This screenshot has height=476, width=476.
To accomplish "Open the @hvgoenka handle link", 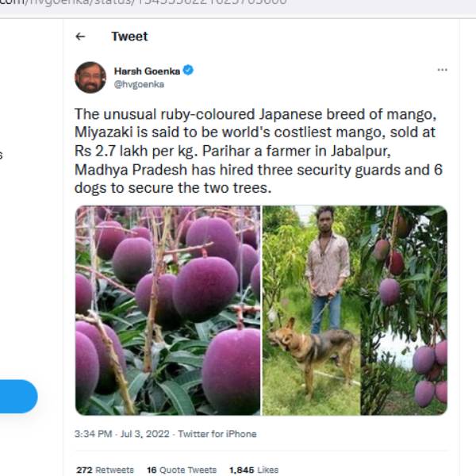I will click(x=139, y=84).
